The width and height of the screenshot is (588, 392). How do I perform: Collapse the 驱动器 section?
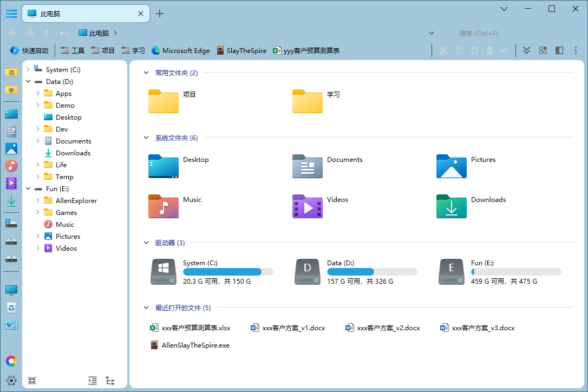pos(146,243)
